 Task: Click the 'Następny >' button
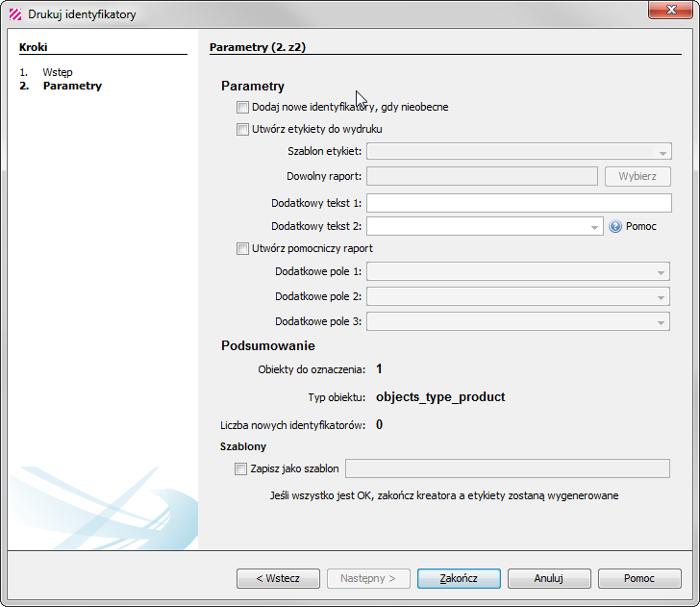pos(368,578)
